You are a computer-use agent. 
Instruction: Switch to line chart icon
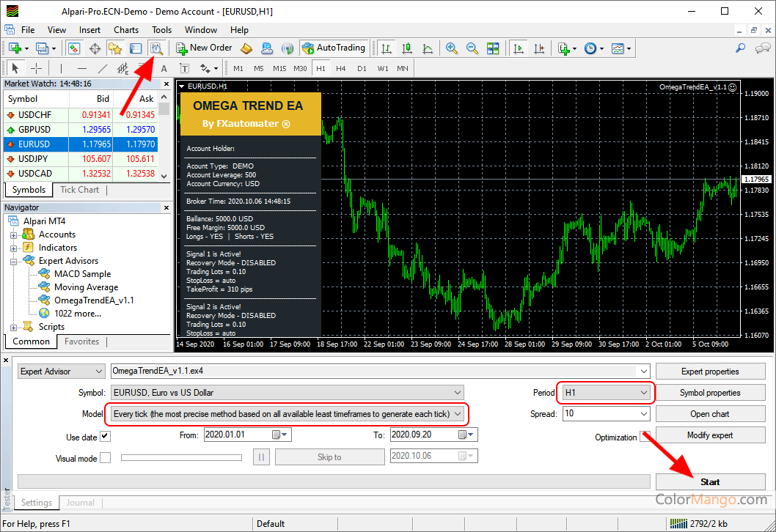point(428,48)
